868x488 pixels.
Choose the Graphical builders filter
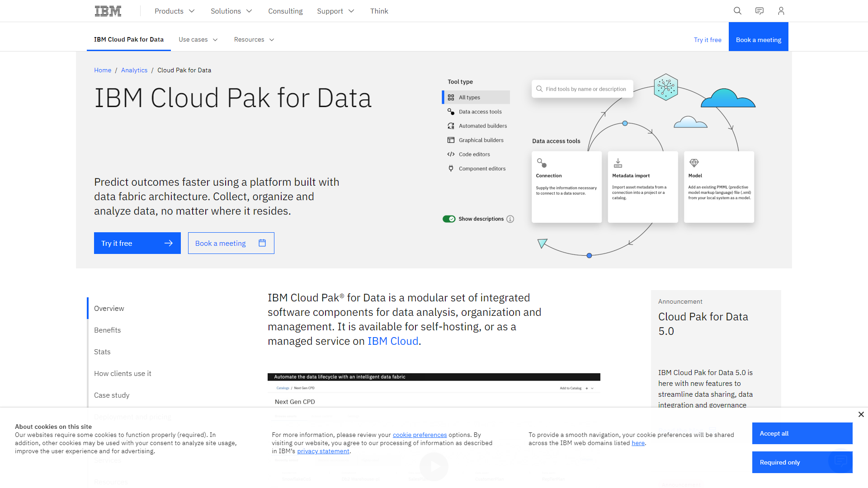(x=481, y=140)
